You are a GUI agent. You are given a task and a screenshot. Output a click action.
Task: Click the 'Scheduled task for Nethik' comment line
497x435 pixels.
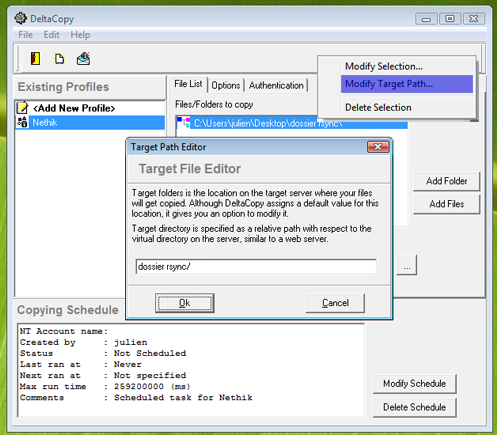pyautogui.click(x=183, y=398)
